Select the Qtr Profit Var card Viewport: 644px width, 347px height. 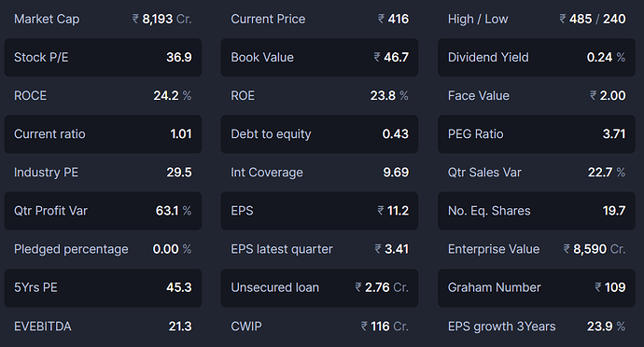coord(103,211)
